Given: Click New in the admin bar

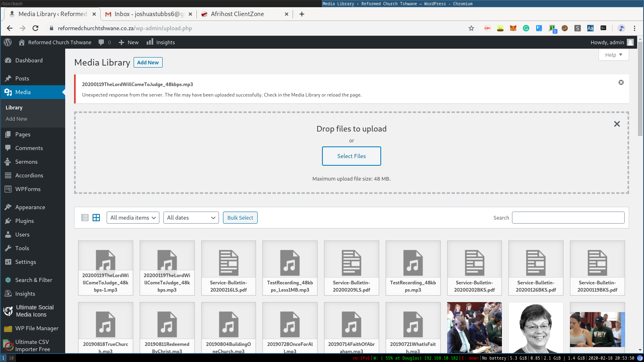Looking at the screenshot, I should 129,42.
